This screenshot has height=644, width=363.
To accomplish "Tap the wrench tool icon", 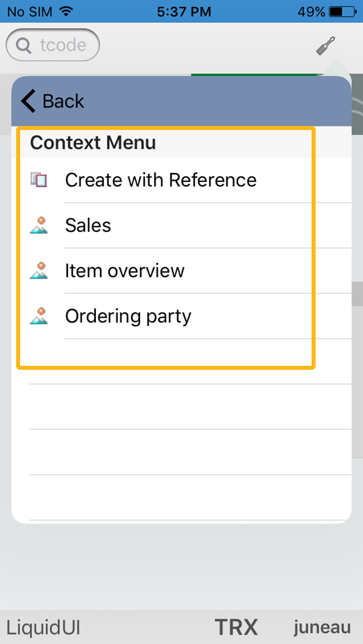I will point(326,46).
